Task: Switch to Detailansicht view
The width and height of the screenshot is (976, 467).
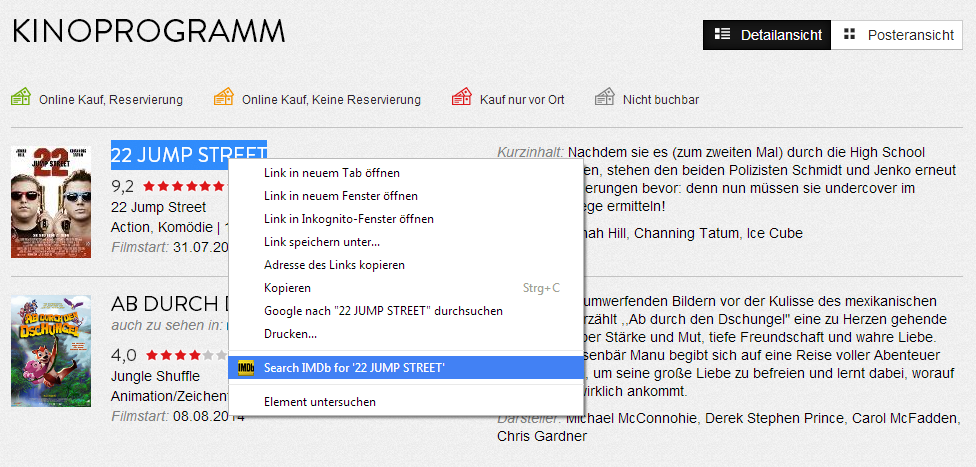Action: 767,35
